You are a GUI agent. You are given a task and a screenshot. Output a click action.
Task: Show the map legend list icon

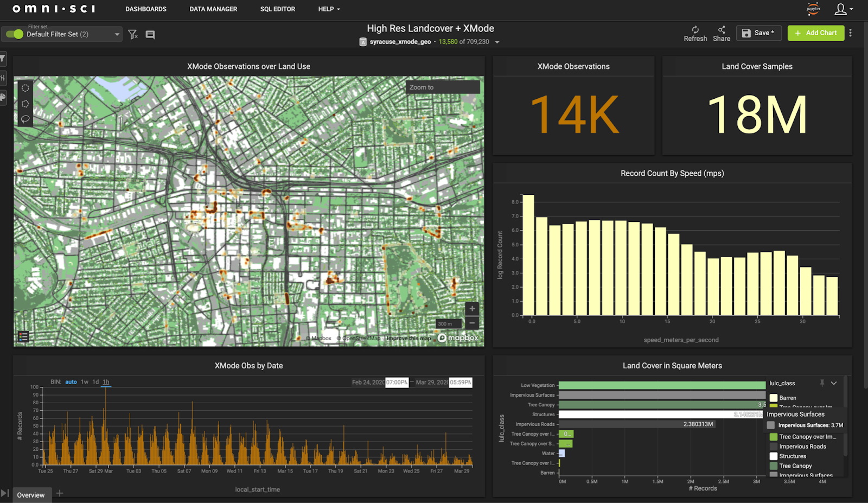click(23, 337)
